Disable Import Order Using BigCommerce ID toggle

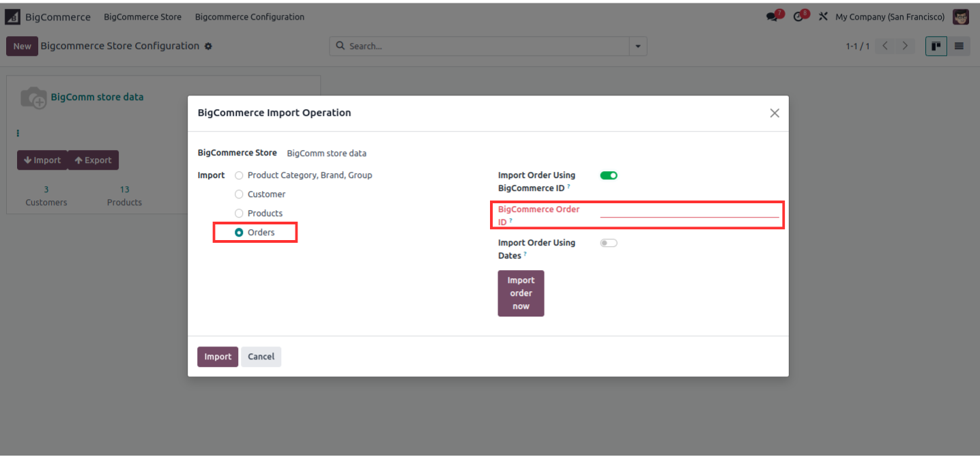609,175
